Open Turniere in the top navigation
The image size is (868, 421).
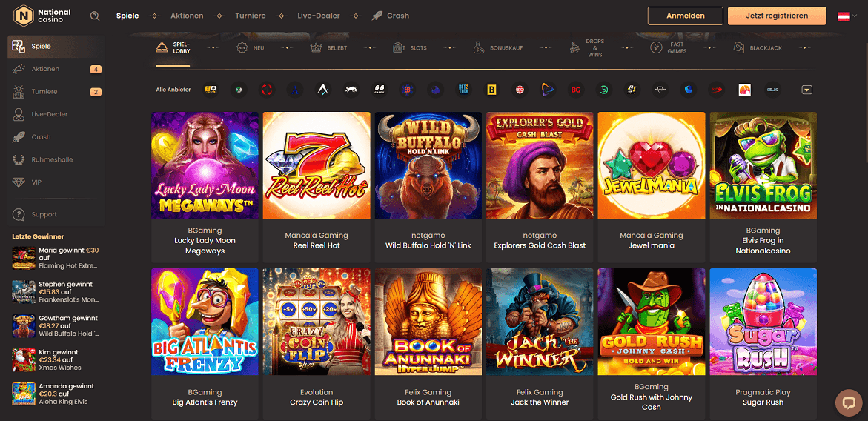tap(250, 16)
